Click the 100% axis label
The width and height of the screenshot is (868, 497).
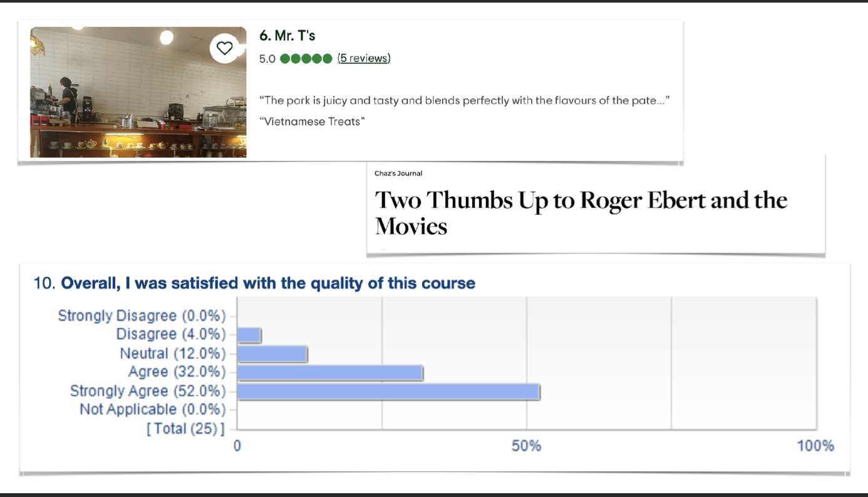(x=815, y=446)
